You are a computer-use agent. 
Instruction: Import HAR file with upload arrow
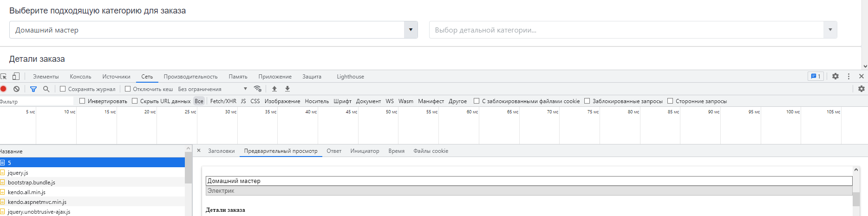tap(274, 89)
